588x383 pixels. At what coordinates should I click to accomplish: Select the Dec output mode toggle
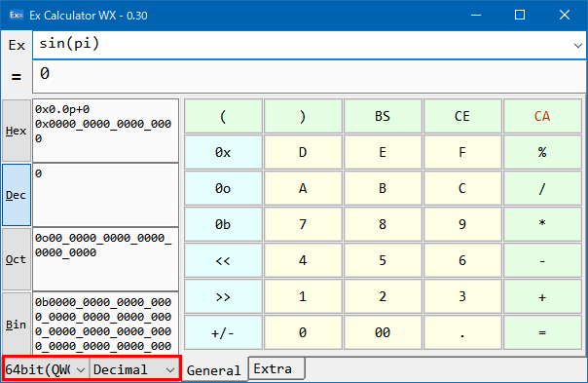click(17, 195)
